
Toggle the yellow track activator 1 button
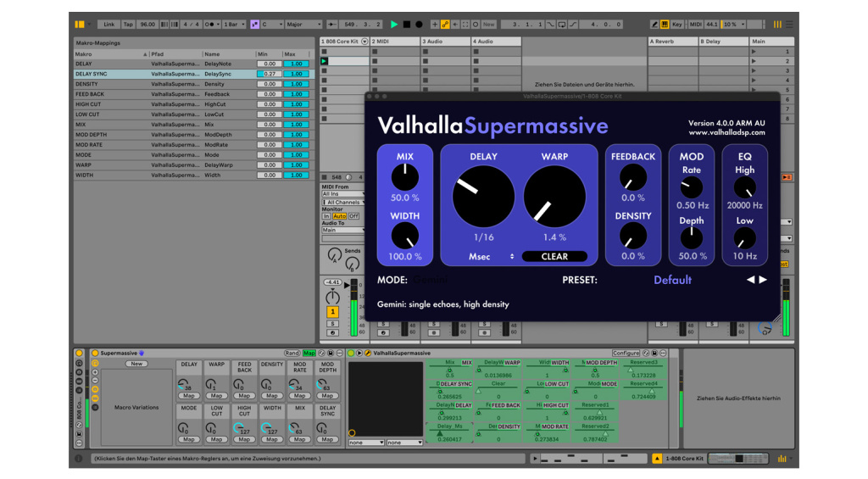click(x=332, y=312)
